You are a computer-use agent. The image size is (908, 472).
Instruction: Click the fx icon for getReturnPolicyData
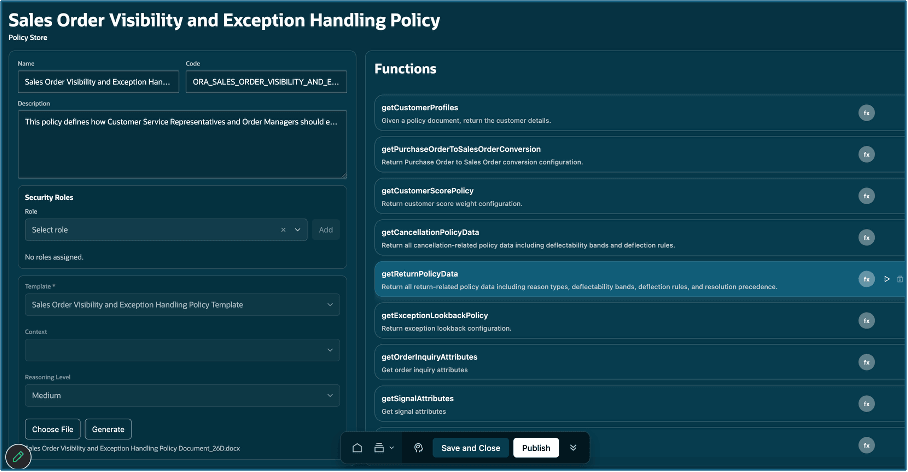866,279
